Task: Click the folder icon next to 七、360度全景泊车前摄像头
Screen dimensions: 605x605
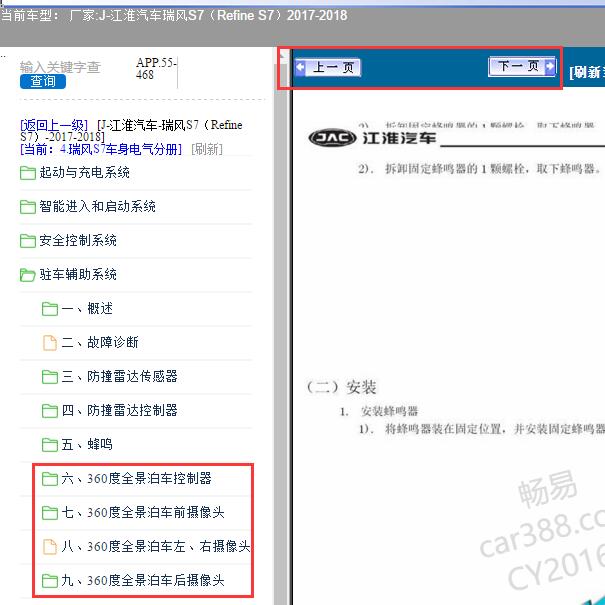Action: (x=50, y=512)
